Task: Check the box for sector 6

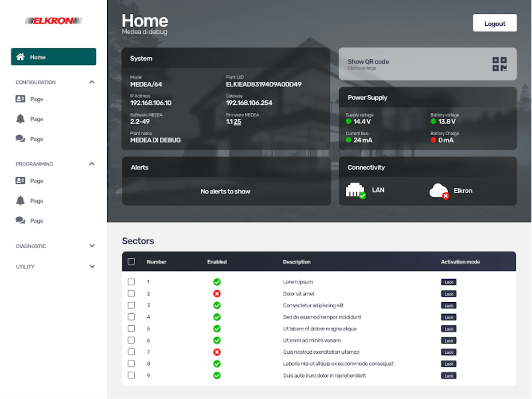Action: (131, 340)
